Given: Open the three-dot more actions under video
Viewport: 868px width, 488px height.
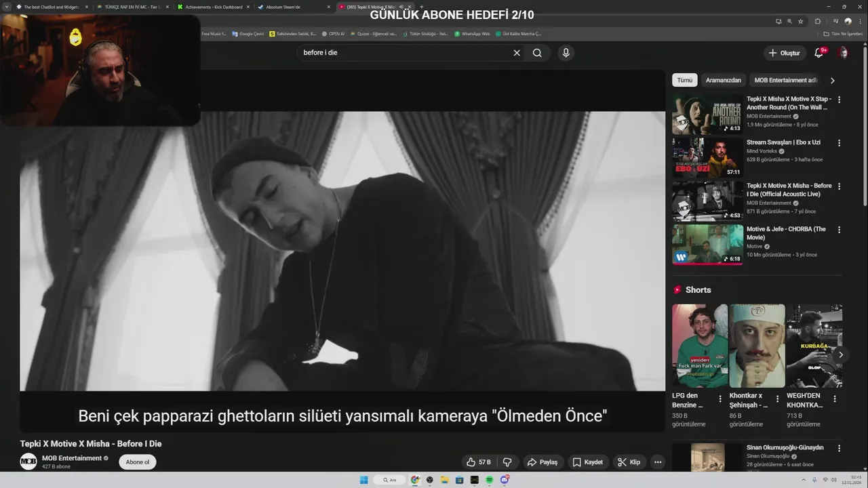Looking at the screenshot, I should [x=657, y=462].
